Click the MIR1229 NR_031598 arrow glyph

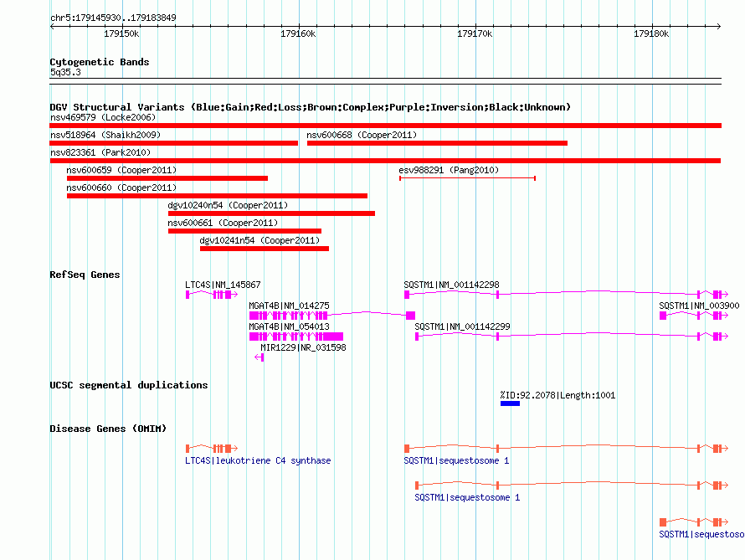259,357
